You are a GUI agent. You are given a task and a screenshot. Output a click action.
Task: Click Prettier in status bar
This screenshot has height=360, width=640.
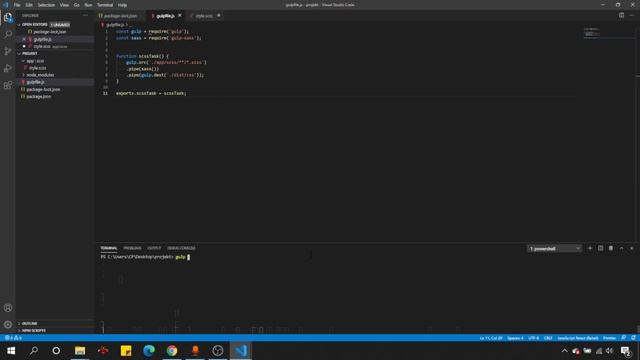click(x=609, y=338)
